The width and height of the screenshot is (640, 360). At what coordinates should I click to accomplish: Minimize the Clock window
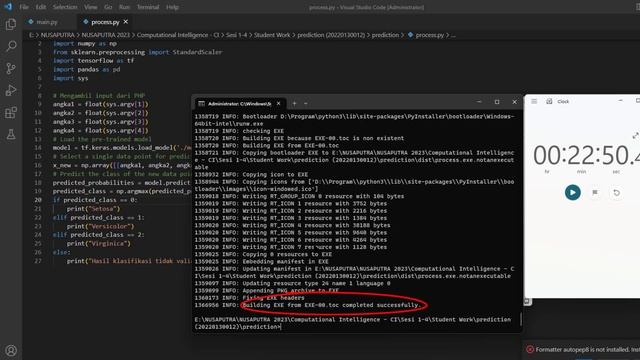pyautogui.click(x=620, y=100)
